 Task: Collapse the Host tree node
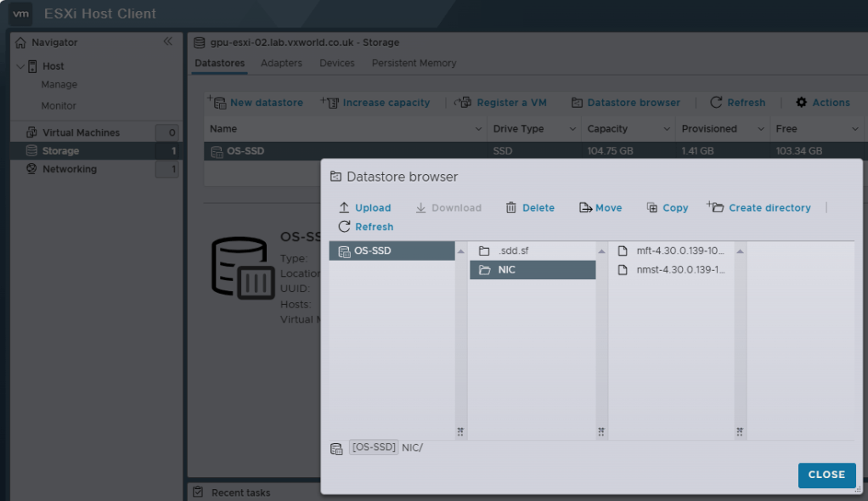click(20, 66)
